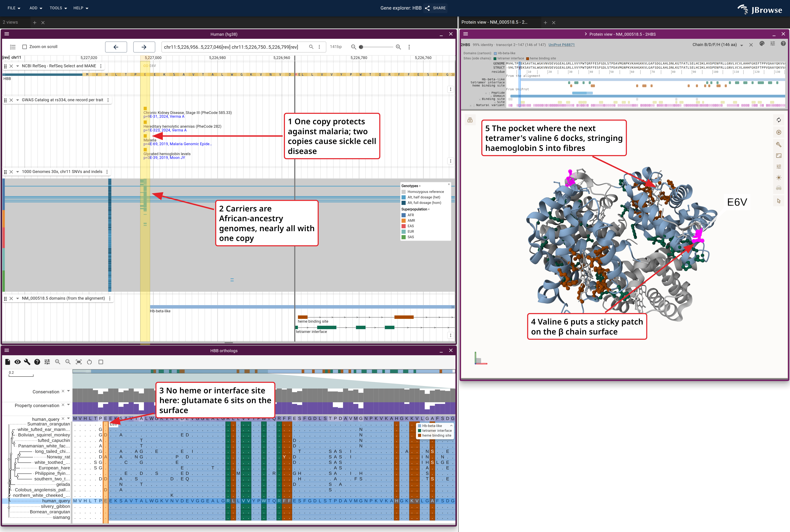Open the help icon in HBB orthologs toolbar
This screenshot has height=532, width=790.
pos(37,362)
